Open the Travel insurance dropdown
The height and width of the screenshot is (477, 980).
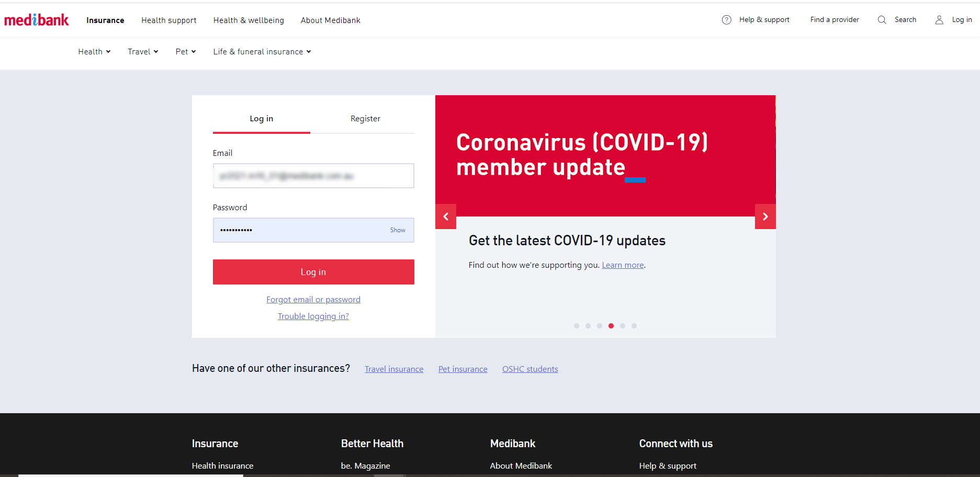[x=142, y=51]
